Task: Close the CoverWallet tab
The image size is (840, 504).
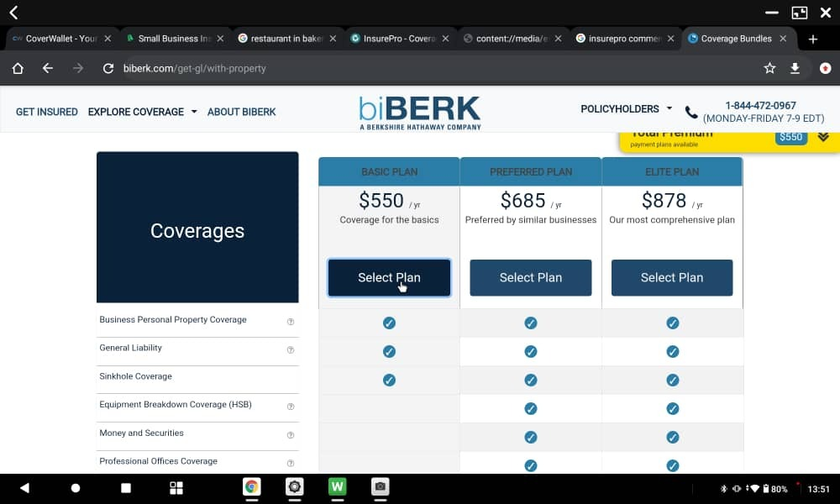Action: coord(108,39)
